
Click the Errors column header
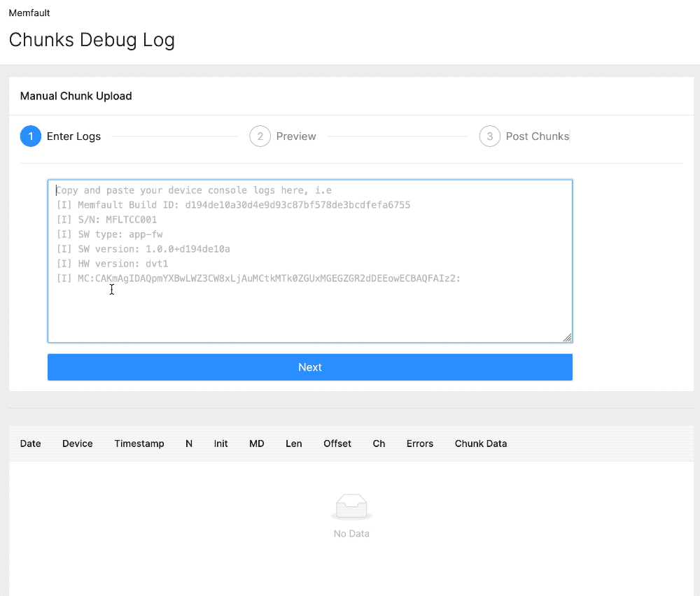pos(420,444)
